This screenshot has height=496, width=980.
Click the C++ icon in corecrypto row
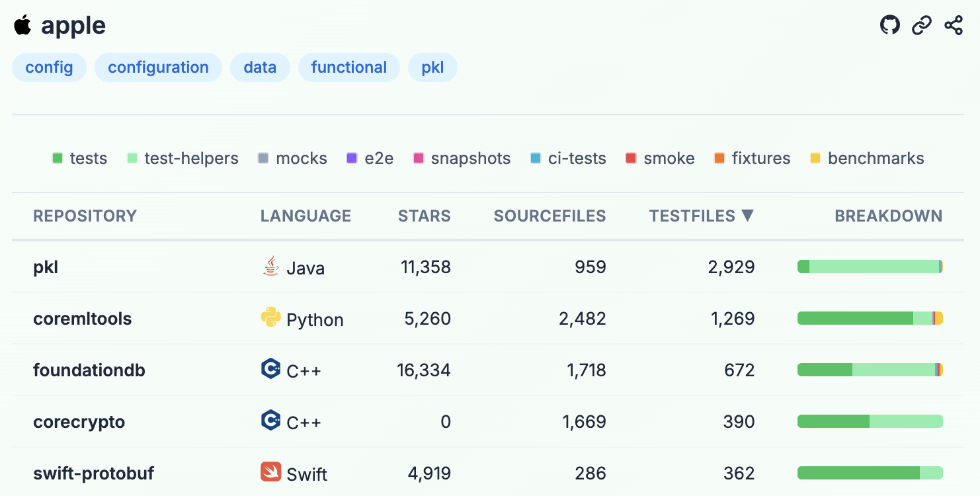point(271,420)
